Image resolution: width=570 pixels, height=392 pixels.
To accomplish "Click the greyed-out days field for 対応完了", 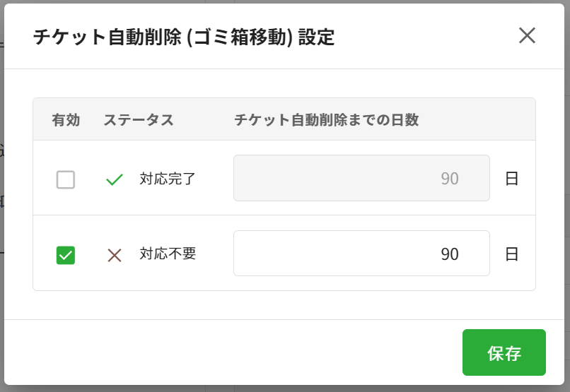I will pyautogui.click(x=361, y=178).
